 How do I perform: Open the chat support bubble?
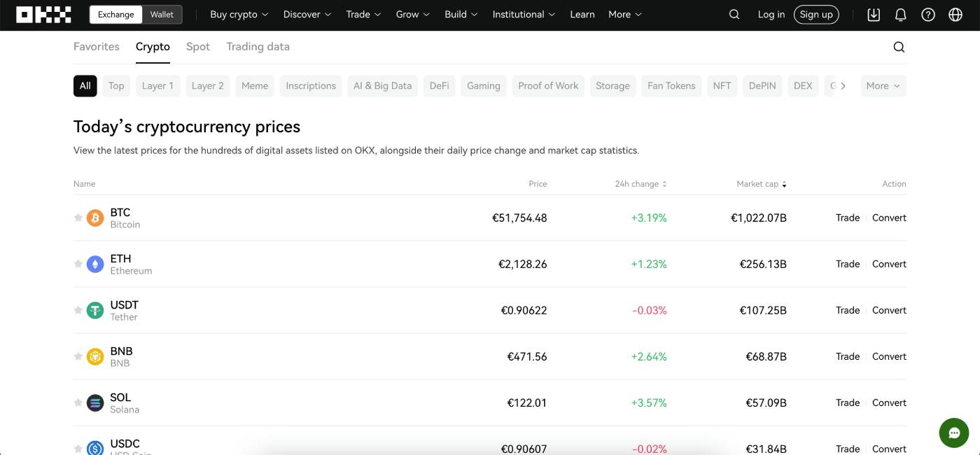(x=954, y=433)
